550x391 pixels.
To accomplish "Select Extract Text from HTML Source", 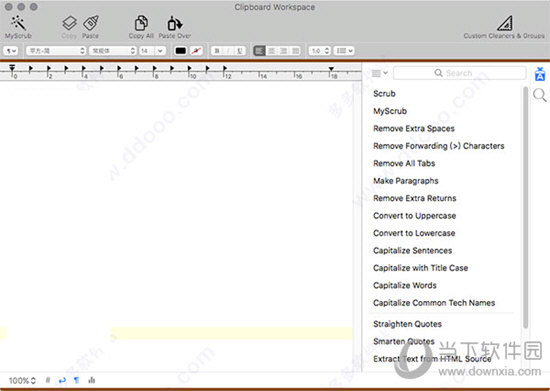I will [432, 359].
